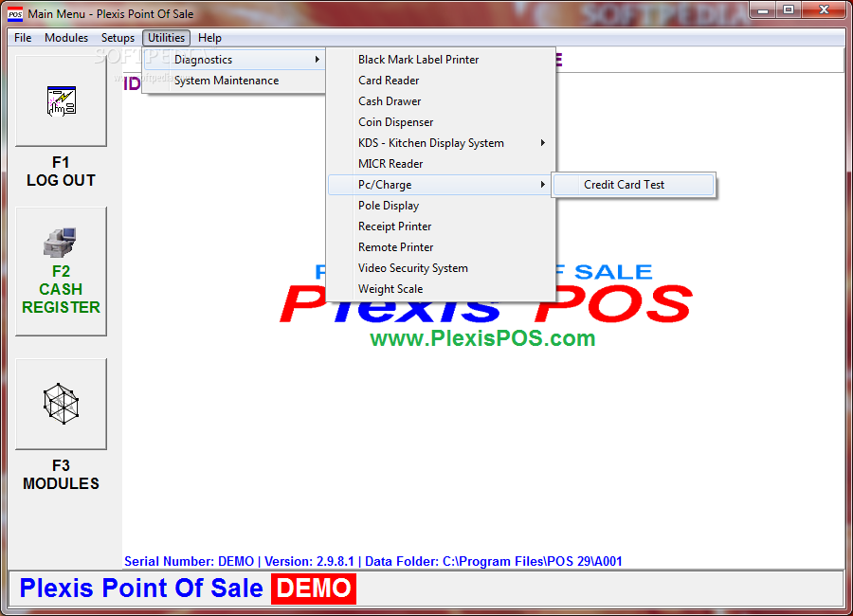Select Pc/Charge menu entry

click(441, 185)
